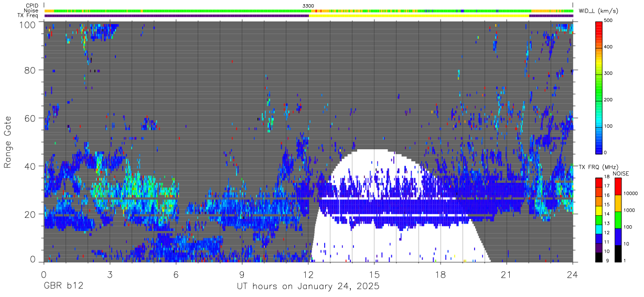Click the 40 tick label on the Range Gate axis

coord(30,166)
